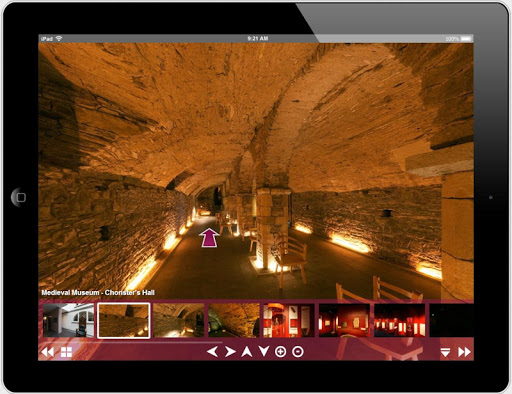
Task: Click the thumbnail strip scrollbar
Action: [132, 342]
